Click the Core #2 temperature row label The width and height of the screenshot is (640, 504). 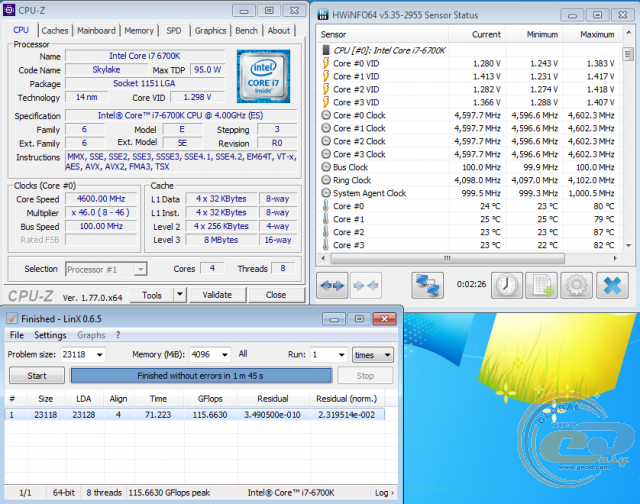349,232
